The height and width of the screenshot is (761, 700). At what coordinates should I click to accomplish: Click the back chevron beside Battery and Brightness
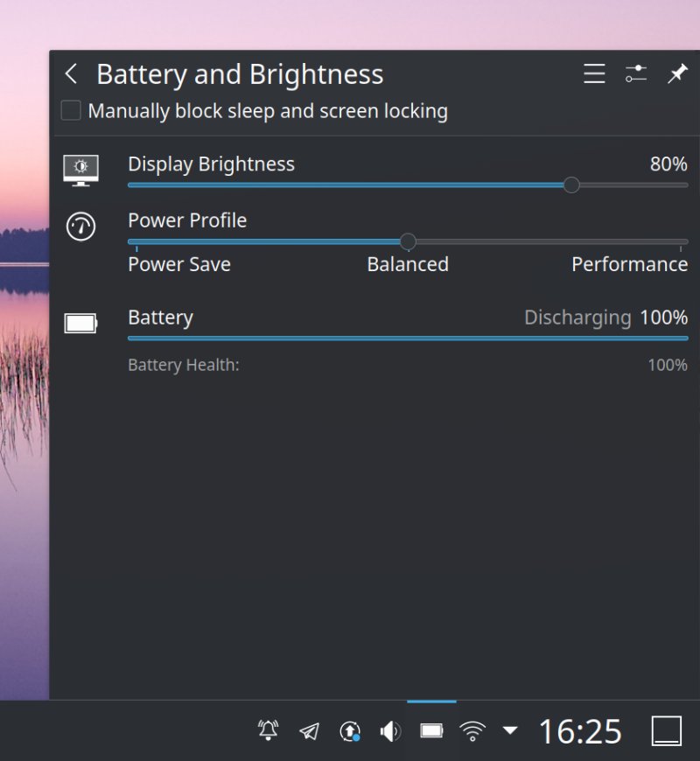(x=71, y=74)
